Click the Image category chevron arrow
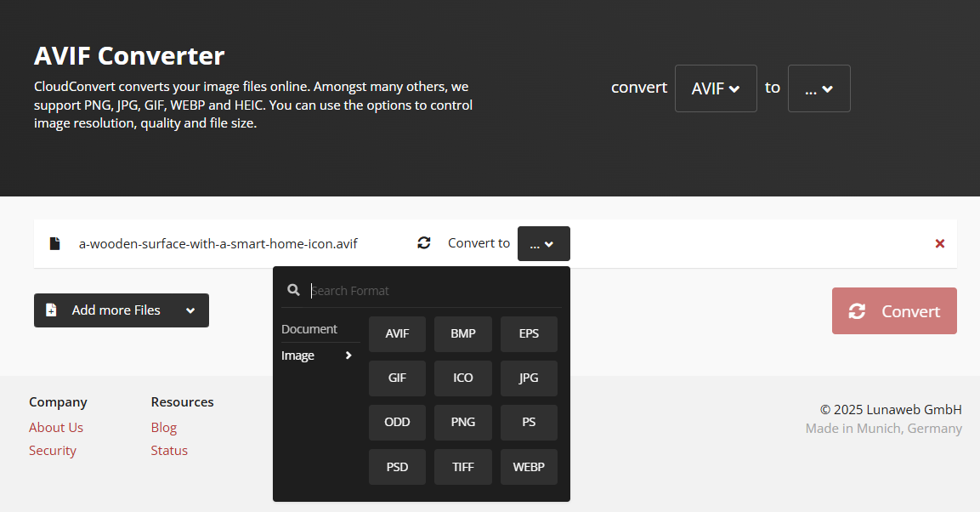 pyautogui.click(x=348, y=356)
